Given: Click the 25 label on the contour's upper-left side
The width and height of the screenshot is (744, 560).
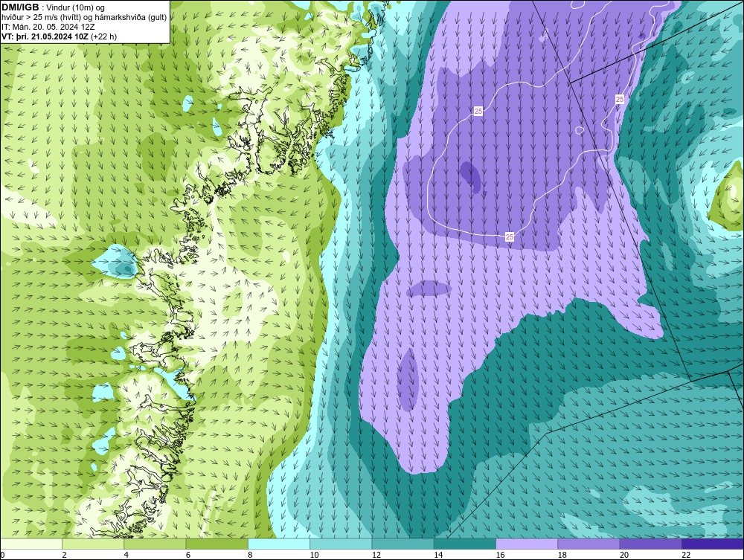Looking at the screenshot, I should coord(478,111).
